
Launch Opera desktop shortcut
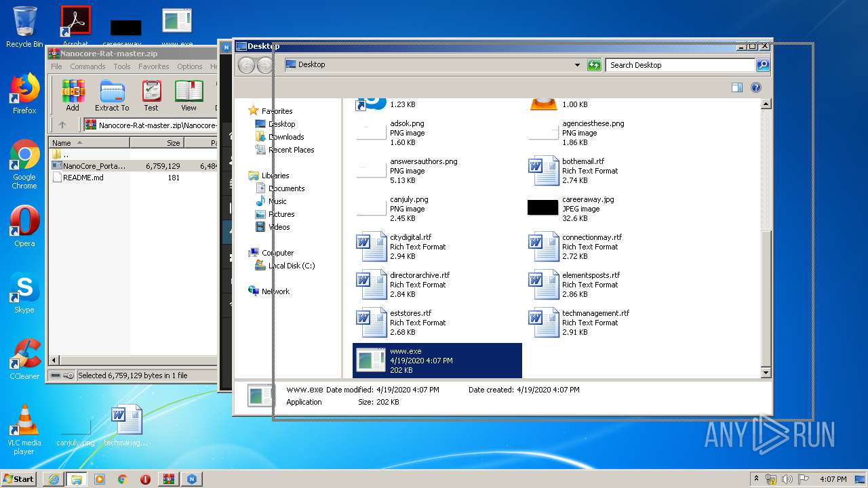(x=24, y=226)
